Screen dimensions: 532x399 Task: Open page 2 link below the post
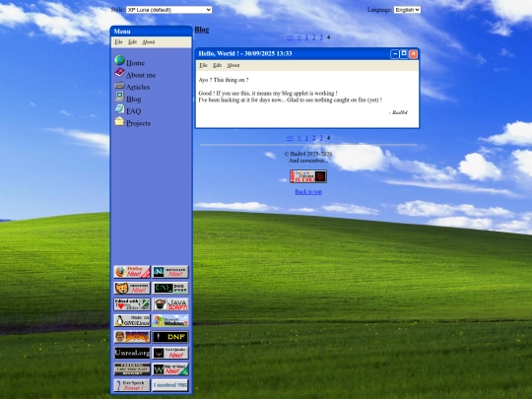(314, 138)
